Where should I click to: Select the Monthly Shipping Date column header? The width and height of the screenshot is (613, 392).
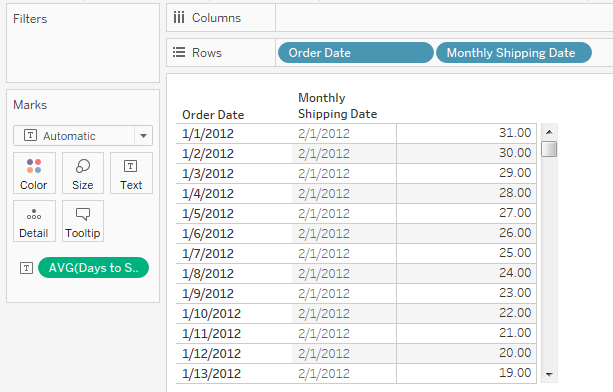coord(337,106)
